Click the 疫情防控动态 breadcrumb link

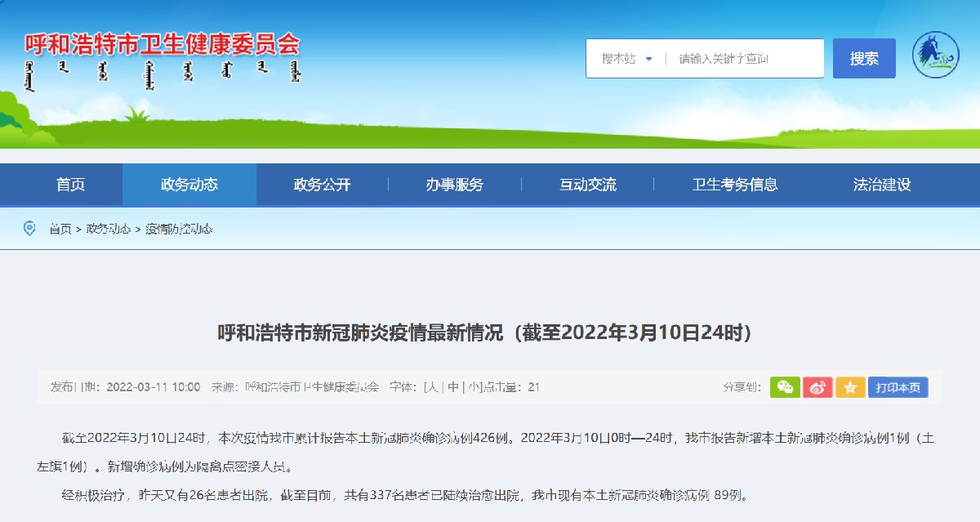point(179,229)
